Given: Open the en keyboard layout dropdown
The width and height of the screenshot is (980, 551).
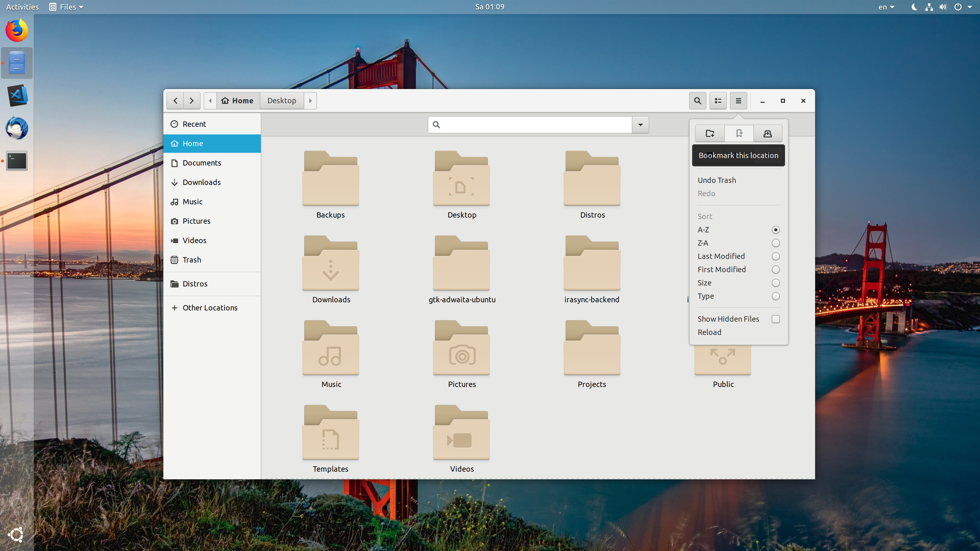Looking at the screenshot, I should tap(886, 7).
